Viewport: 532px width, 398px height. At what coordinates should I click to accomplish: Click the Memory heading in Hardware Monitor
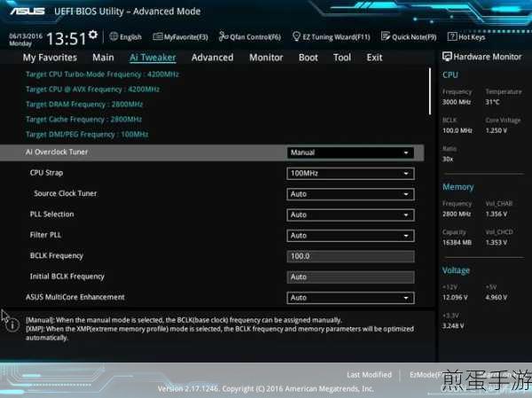(458, 187)
